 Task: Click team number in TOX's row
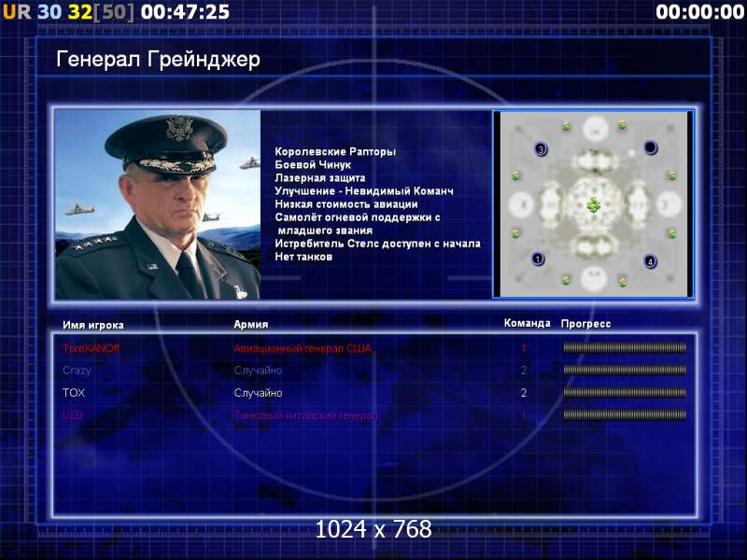click(x=524, y=393)
